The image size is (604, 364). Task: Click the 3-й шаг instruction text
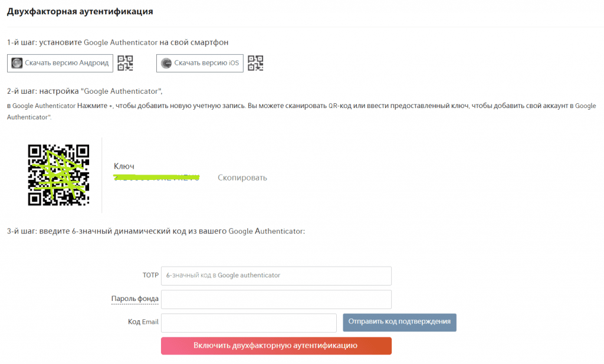click(156, 231)
